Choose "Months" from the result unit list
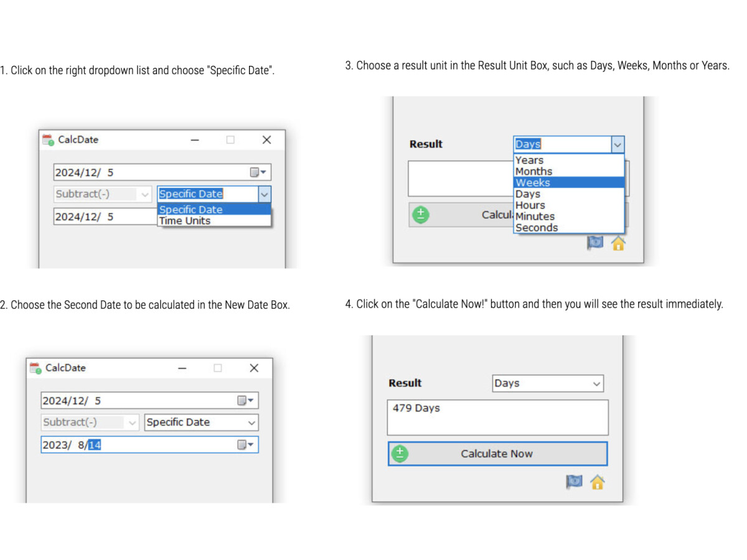Image resolution: width=747 pixels, height=560 pixels. [x=533, y=171]
